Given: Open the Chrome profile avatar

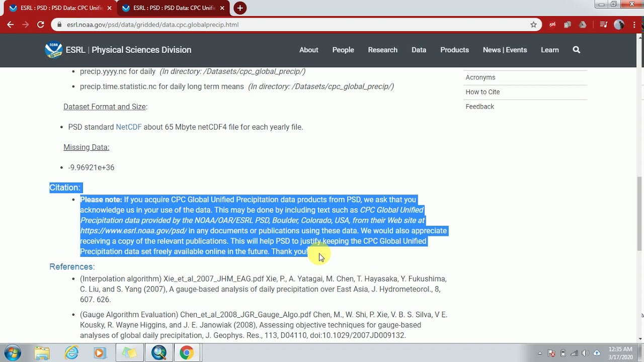Looking at the screenshot, I should 619,25.
